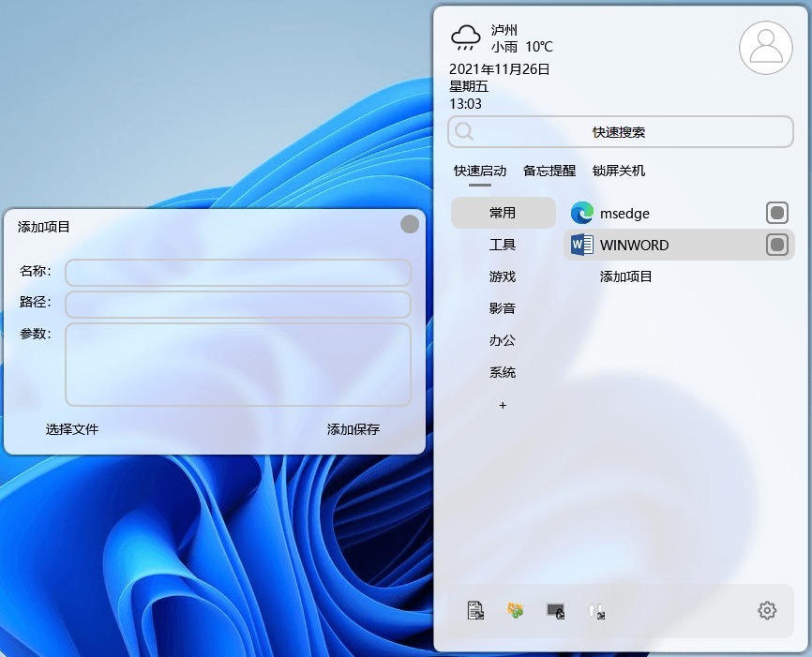Click the document shortcut icon in bottom bar
Screen dimensions: 812x657
476,611
